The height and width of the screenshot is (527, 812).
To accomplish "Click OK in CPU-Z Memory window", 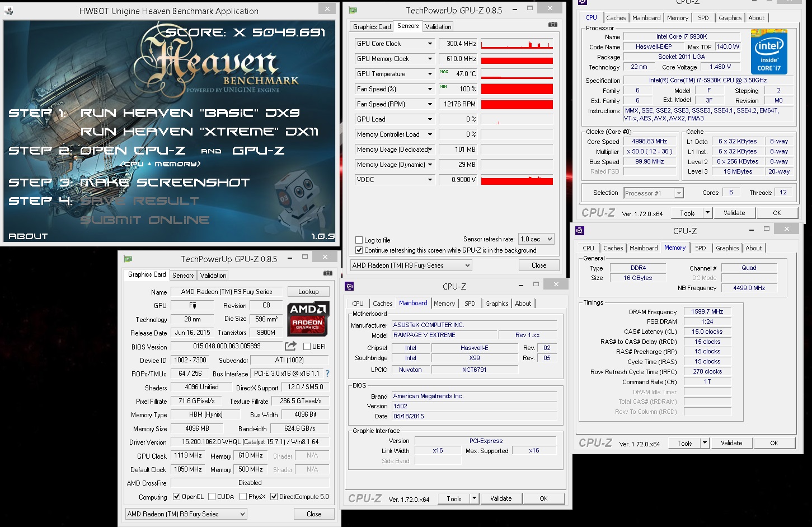I will [x=774, y=443].
